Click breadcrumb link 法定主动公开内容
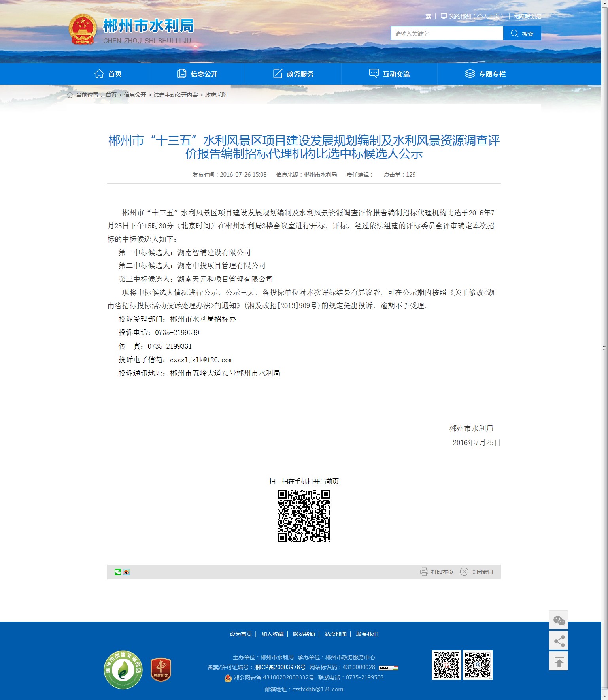The height and width of the screenshot is (700, 608). 176,95
